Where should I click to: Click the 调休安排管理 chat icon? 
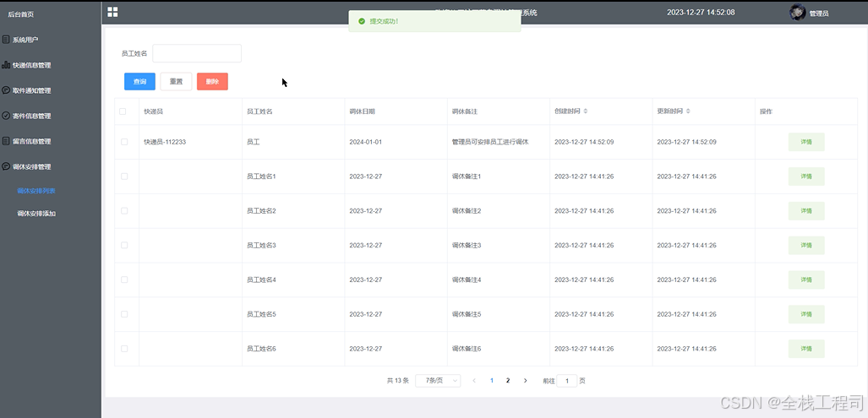coord(6,166)
